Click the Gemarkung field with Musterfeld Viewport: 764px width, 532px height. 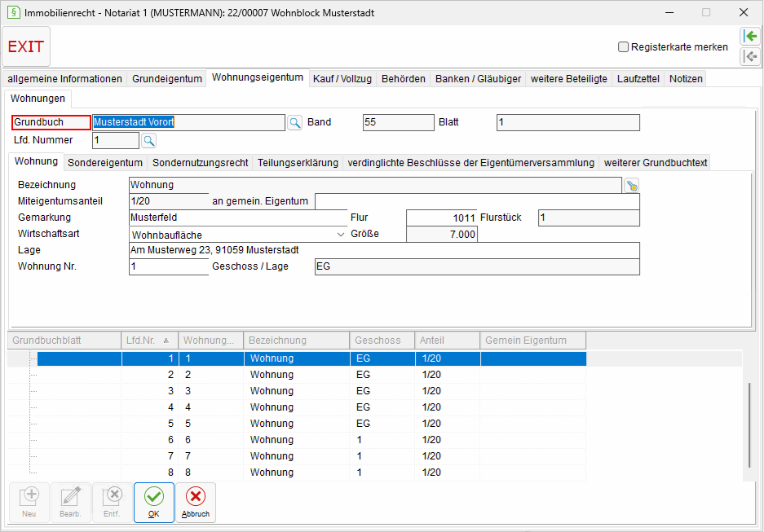pyautogui.click(x=238, y=218)
